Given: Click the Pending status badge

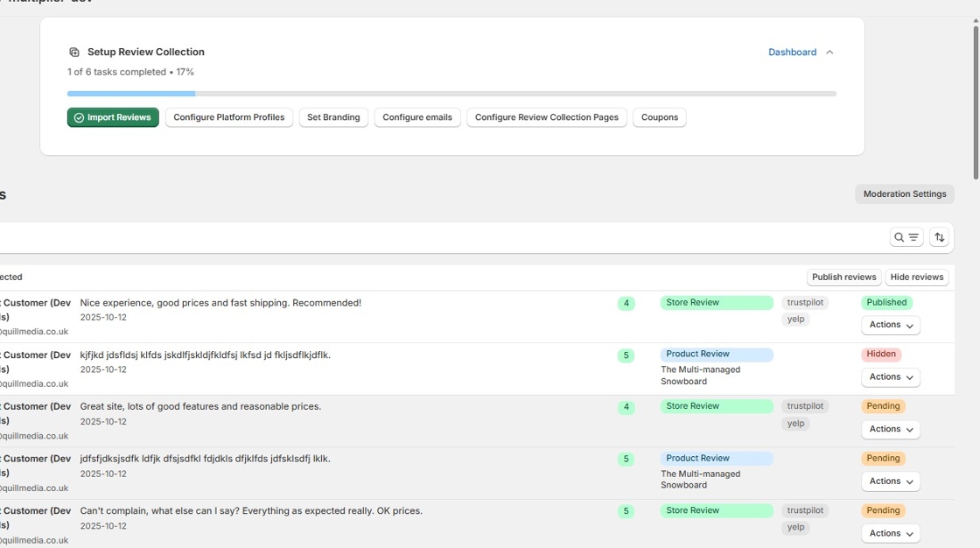Looking at the screenshot, I should point(883,406).
